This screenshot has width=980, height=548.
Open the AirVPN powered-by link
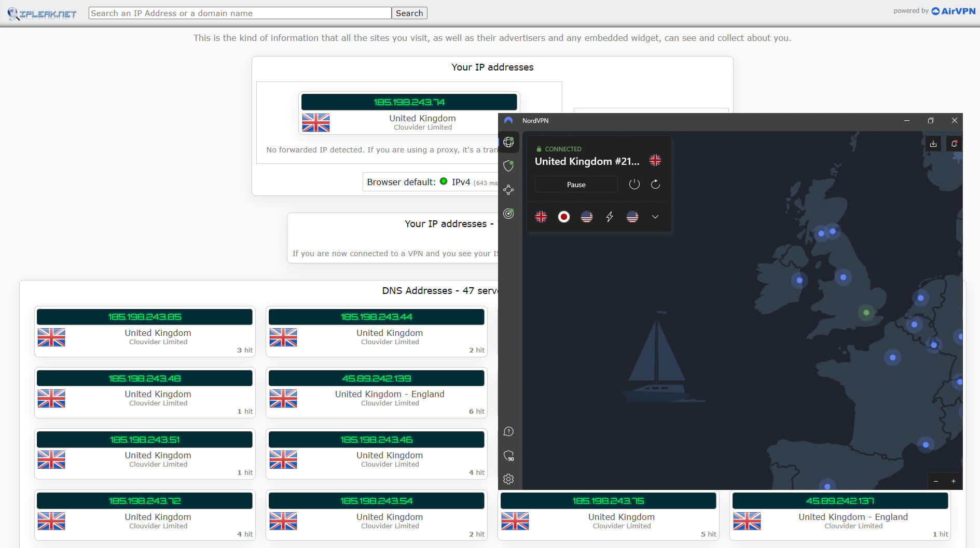[x=954, y=11]
